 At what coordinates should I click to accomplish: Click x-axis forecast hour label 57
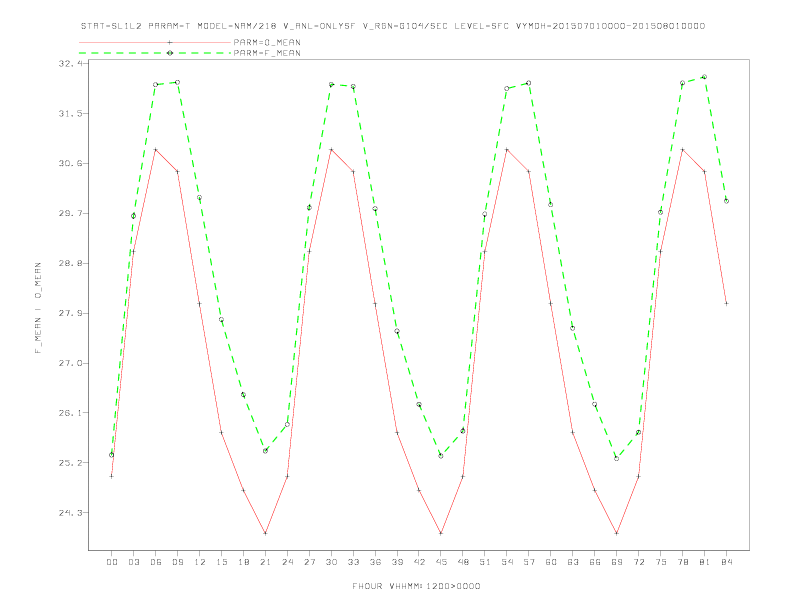[x=529, y=562]
